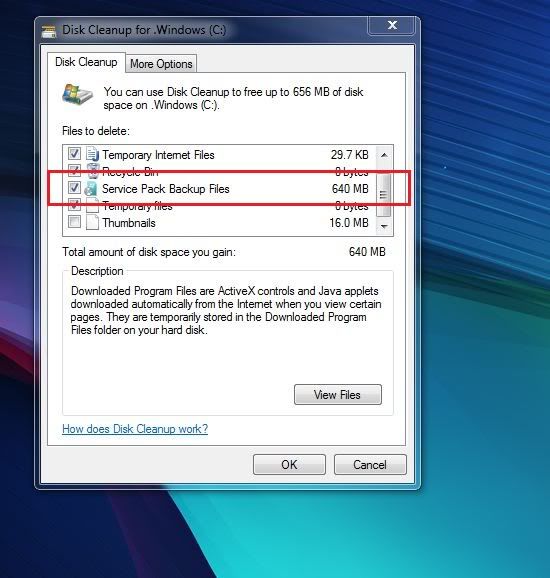Screen dimensions: 550x578
Task: Click the file list scroll up arrow
Action: 384,155
